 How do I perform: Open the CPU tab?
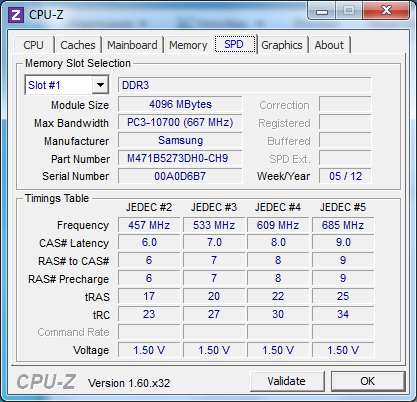point(33,45)
